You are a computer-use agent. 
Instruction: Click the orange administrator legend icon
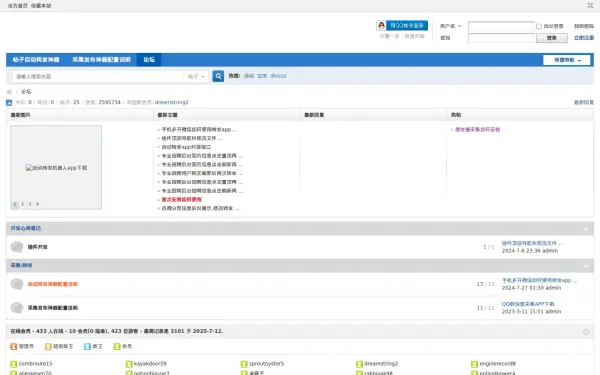[x=14, y=346]
